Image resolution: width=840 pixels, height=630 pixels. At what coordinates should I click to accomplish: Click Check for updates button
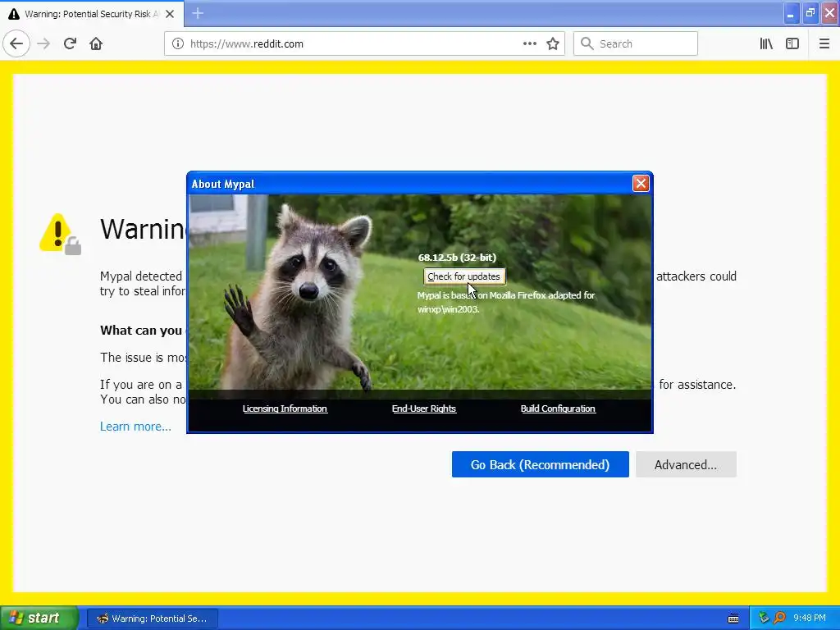[464, 276]
